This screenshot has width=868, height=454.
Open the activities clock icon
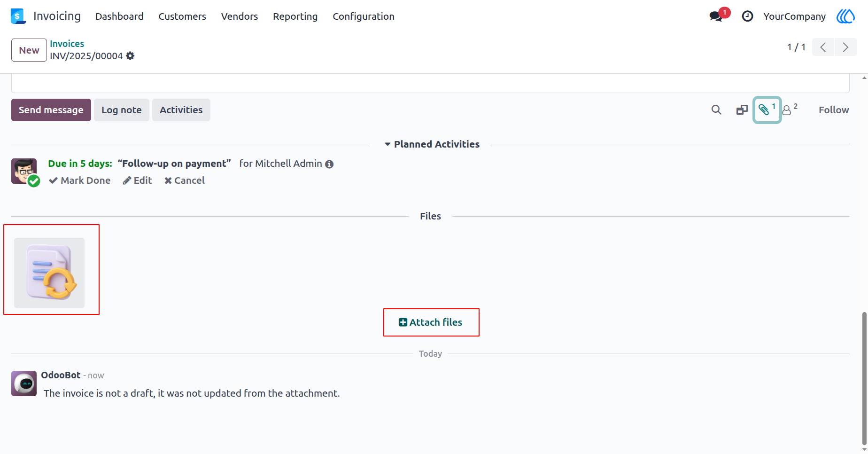(747, 16)
